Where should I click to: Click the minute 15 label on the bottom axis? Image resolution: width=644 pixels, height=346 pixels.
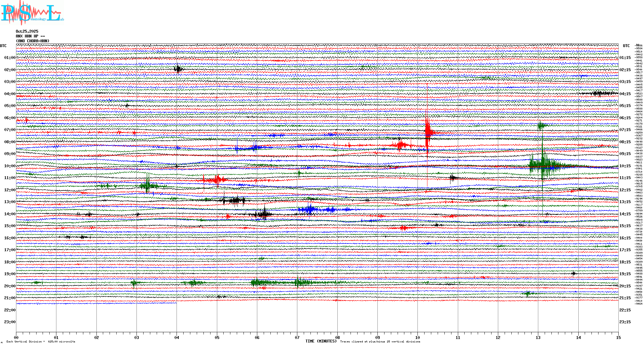tap(618, 337)
